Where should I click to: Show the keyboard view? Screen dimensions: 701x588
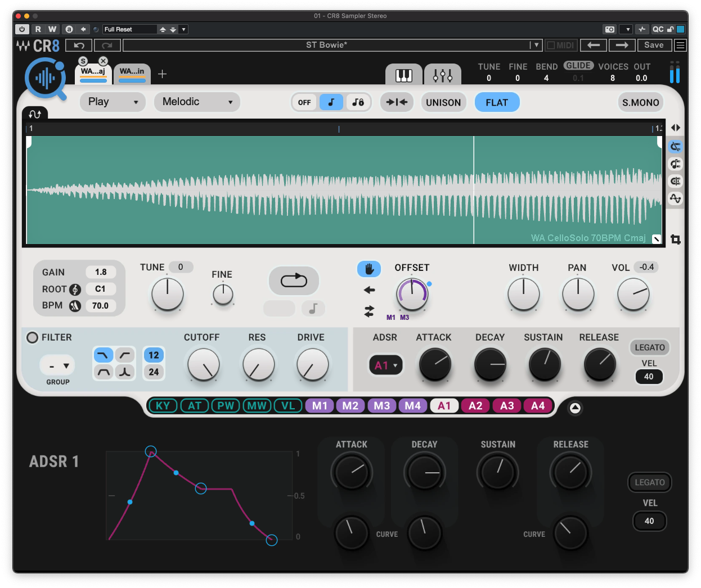click(403, 75)
